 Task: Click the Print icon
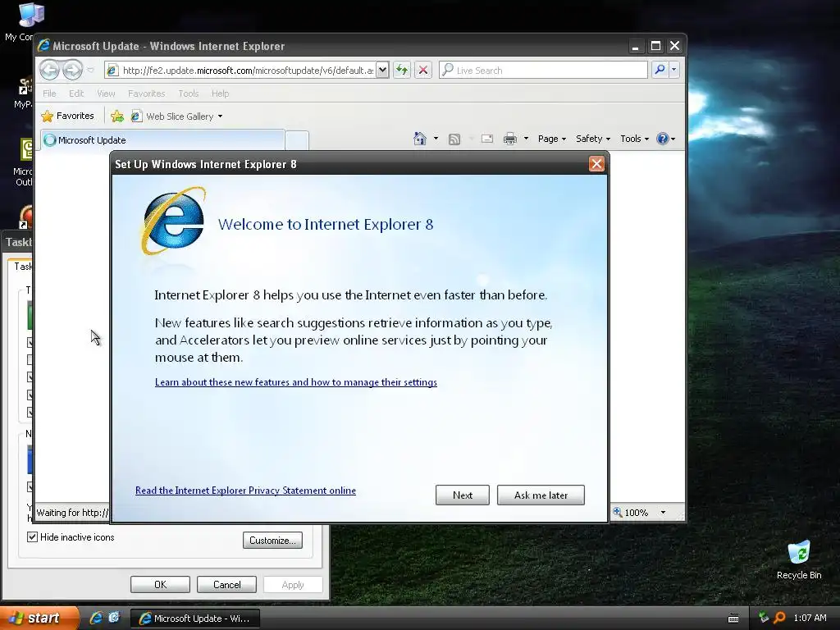(510, 139)
